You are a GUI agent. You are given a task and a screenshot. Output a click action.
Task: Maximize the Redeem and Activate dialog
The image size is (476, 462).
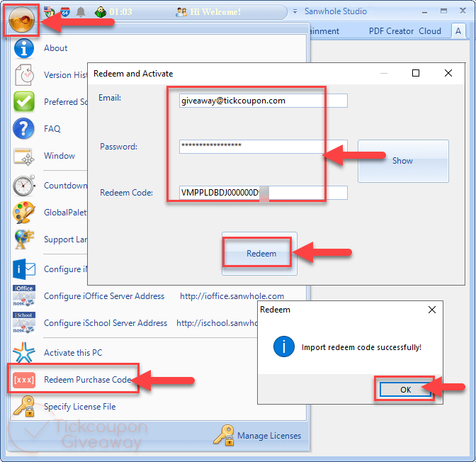416,73
